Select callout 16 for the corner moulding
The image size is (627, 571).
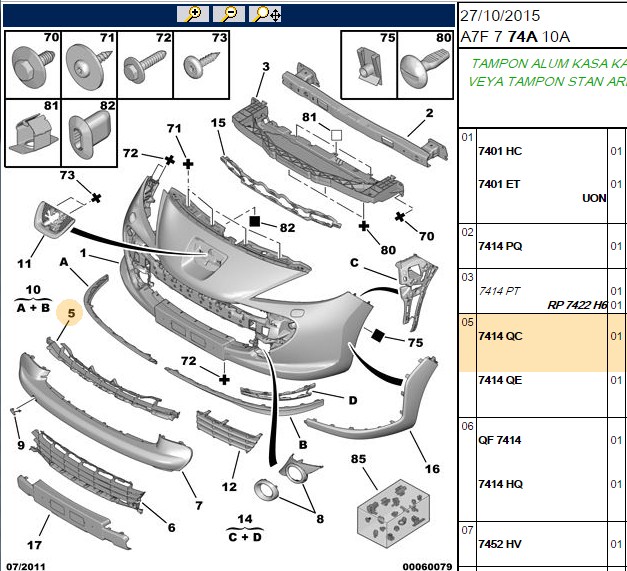[x=432, y=469]
